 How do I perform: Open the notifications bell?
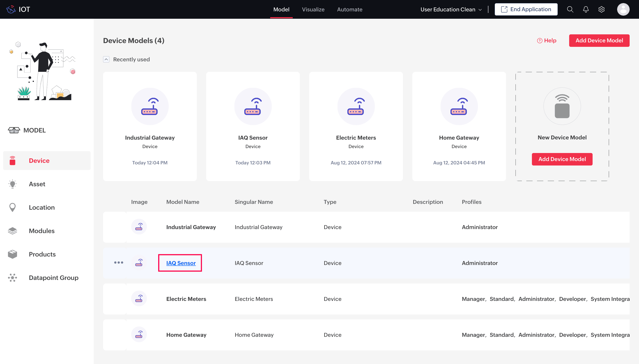pos(585,10)
